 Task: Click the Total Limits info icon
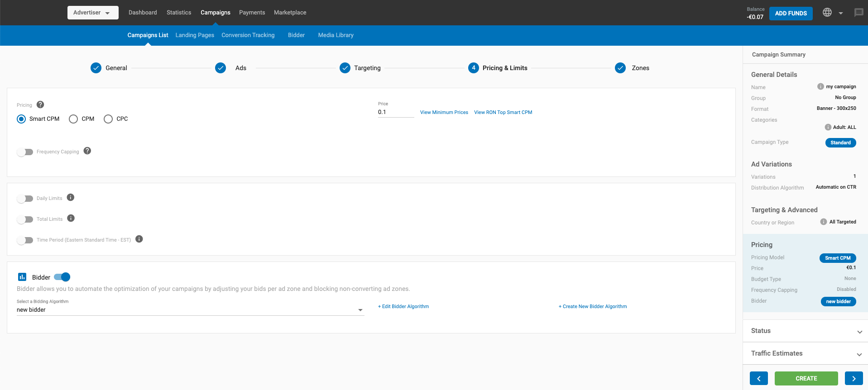(71, 219)
